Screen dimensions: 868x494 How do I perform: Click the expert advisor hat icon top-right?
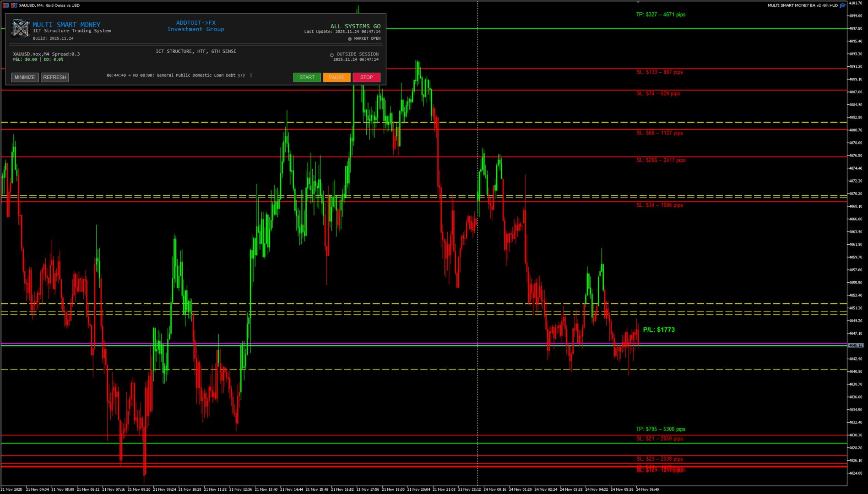[842, 5]
